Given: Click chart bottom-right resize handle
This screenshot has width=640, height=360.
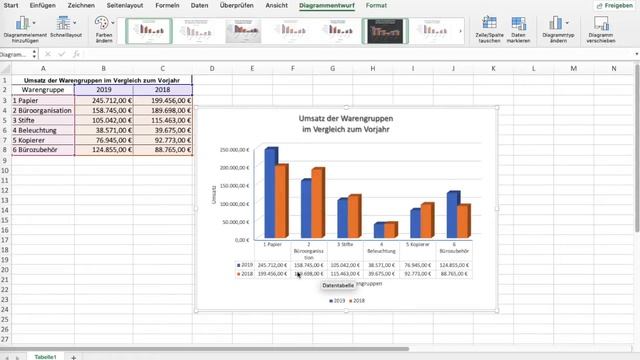Looking at the screenshot, I should click(497, 311).
